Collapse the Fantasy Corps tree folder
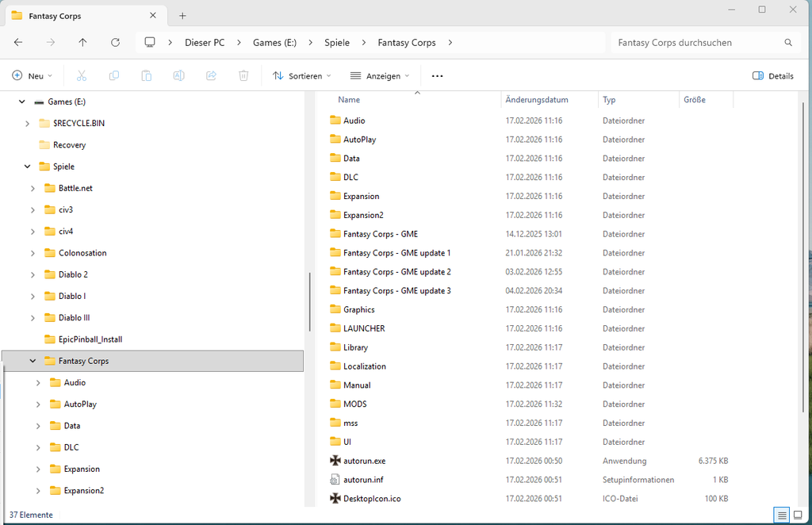The image size is (812, 525). pyautogui.click(x=33, y=361)
